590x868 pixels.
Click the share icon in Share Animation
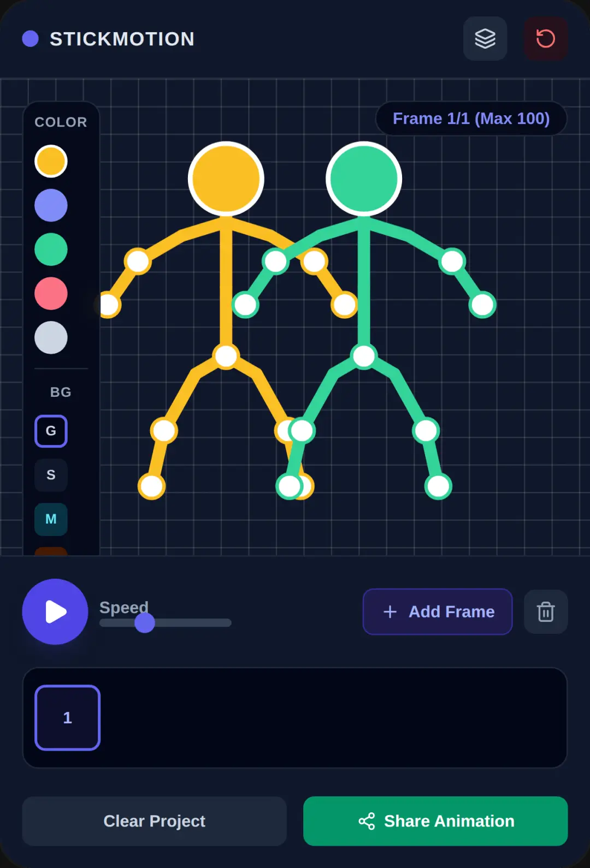click(367, 821)
